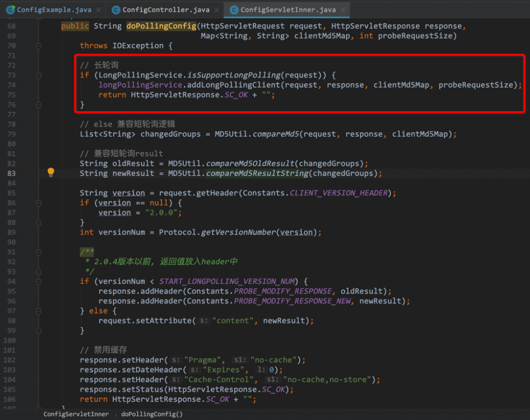This screenshot has width=530, height=420.
Task: Click 'compareMd5ResultString' on line 83
Action: pos(257,173)
